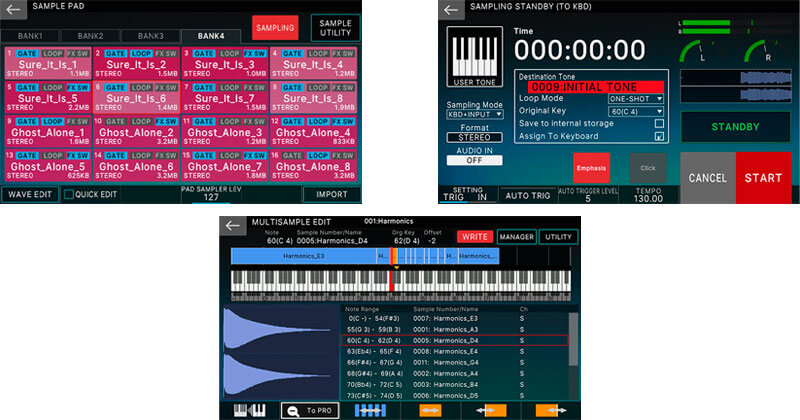Uncheck the Assign To Keyboard checkbox
800x420 pixels.
point(658,136)
